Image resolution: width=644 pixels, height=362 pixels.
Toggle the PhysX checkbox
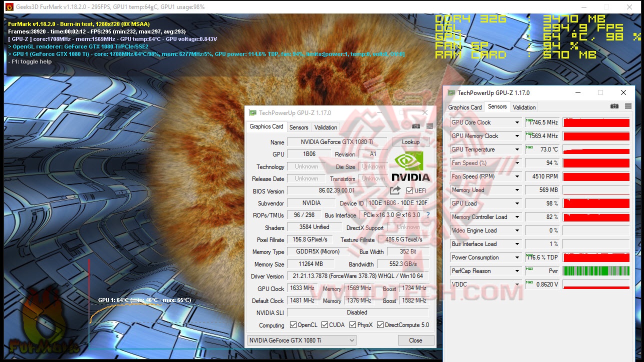point(352,325)
